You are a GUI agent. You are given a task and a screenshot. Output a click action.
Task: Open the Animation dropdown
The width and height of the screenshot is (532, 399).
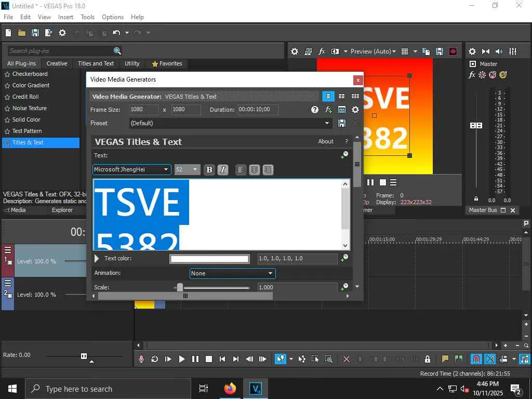[x=232, y=273]
